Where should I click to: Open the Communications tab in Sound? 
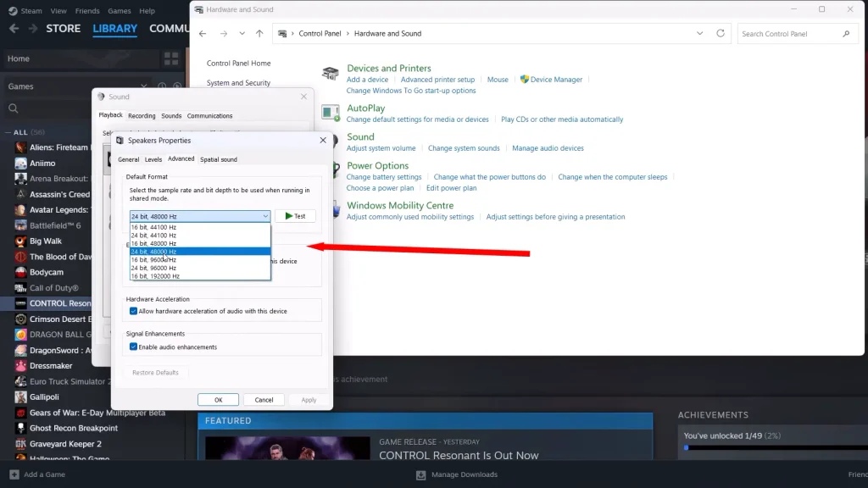coord(210,115)
